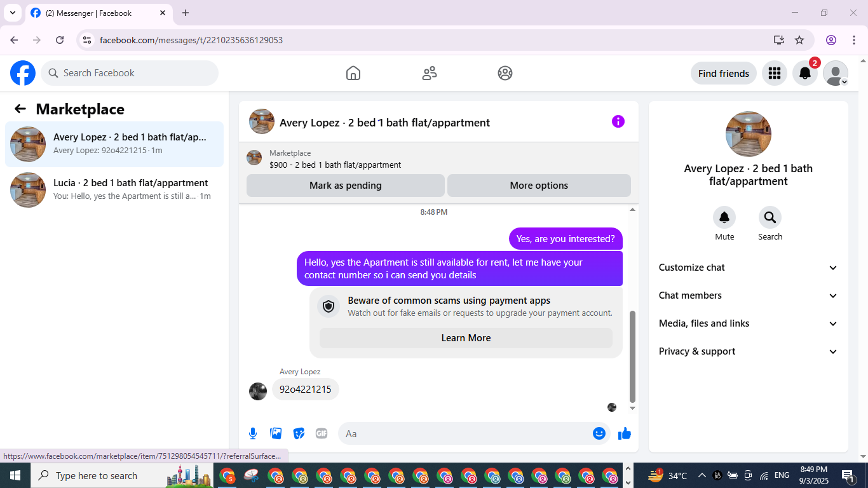Click the Search magnifier in the right panel
Image resolution: width=868 pixels, height=488 pixels.
[x=770, y=217]
